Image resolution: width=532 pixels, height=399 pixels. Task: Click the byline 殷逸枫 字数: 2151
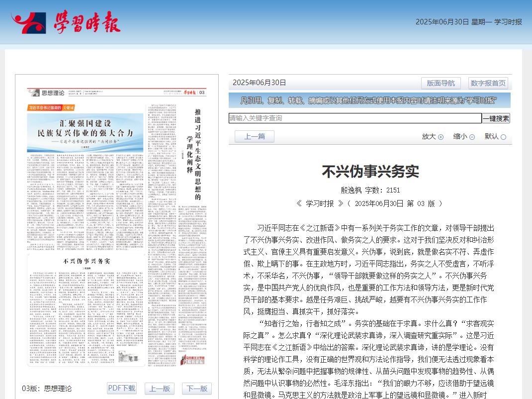pos(370,190)
